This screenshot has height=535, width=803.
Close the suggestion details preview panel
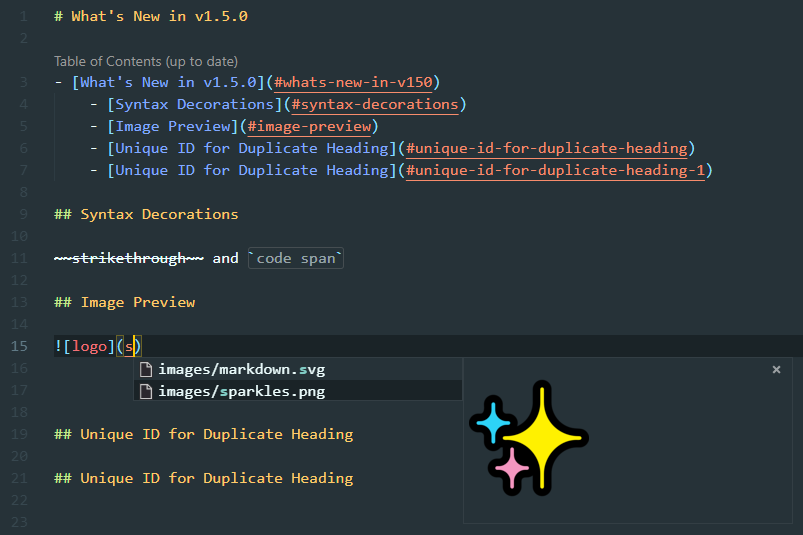pyautogui.click(x=776, y=370)
